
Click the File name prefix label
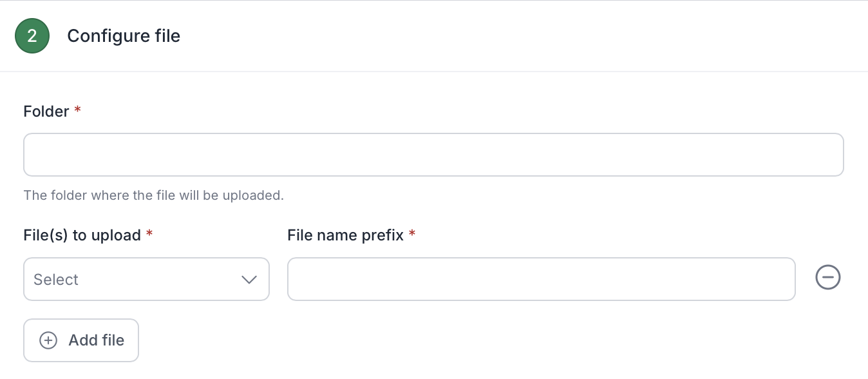click(346, 235)
